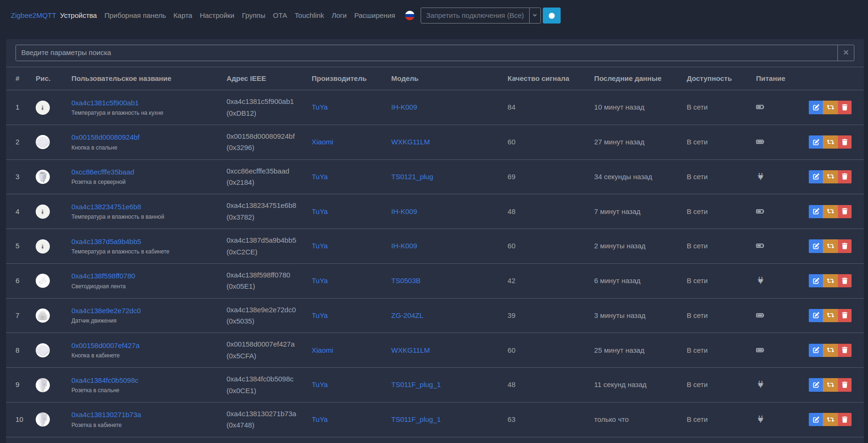The width and height of the screenshot is (868, 443).
Task: Rename the motion sensor ZG-204ZL
Action: point(816,316)
